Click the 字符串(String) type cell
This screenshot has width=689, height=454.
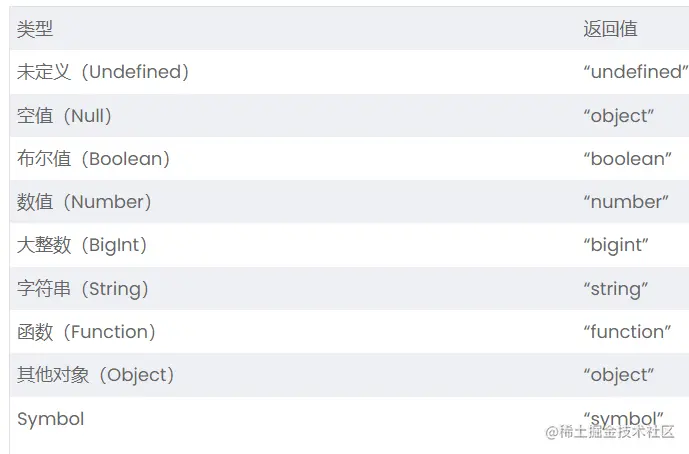pyautogui.click(x=83, y=289)
